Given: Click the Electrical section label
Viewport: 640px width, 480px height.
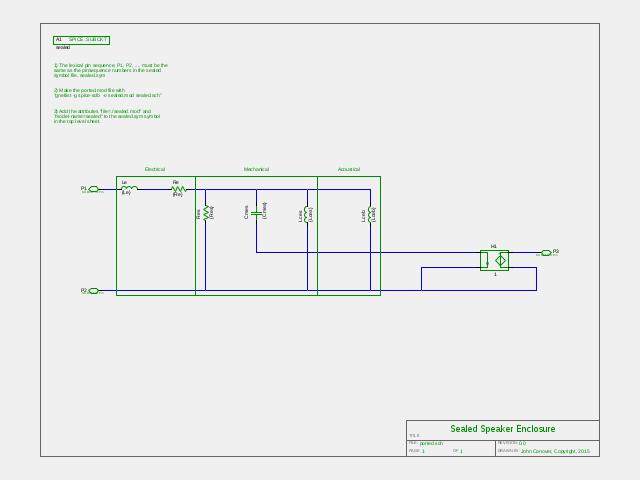Looking at the screenshot, I should [155, 169].
